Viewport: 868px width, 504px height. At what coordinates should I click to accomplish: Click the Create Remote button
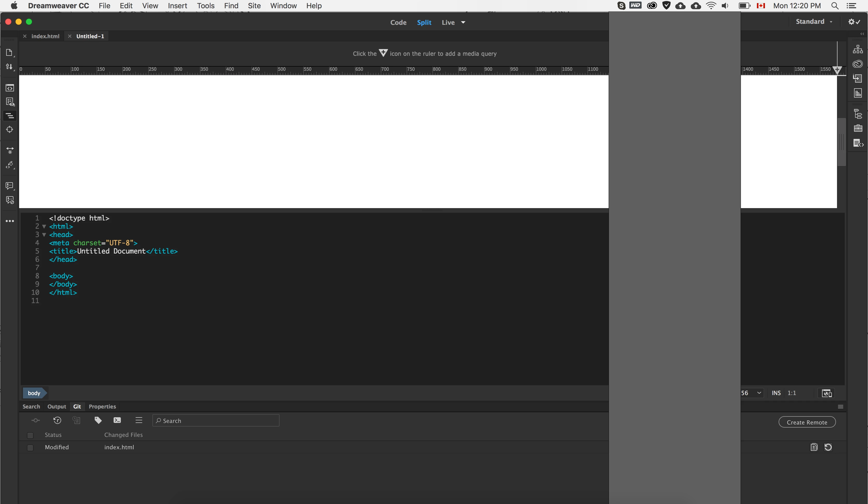(807, 422)
